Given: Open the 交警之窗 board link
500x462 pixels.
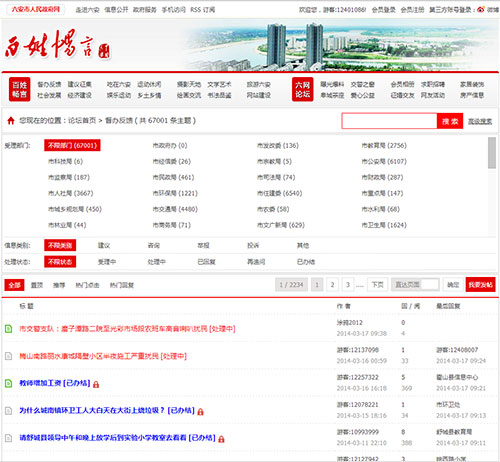Looking at the screenshot, I should pyautogui.click(x=363, y=84).
